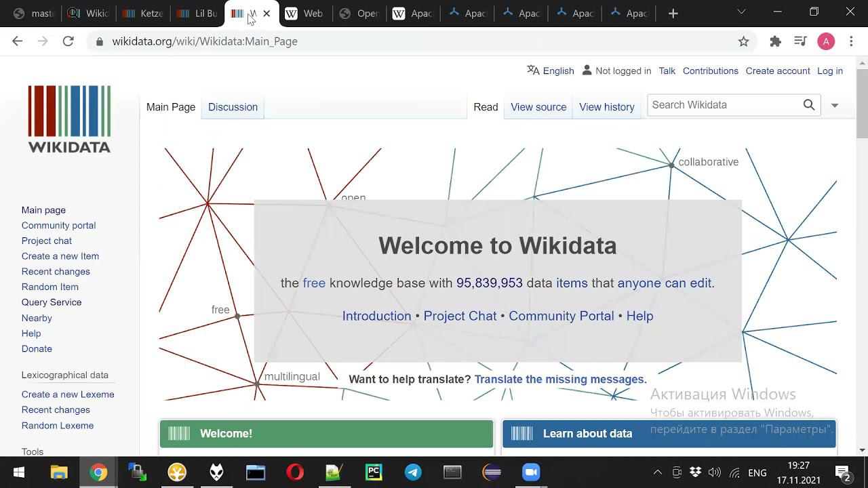This screenshot has width=868, height=488.
Task: Switch to the Web Wikipedia browser tab
Action: tap(305, 13)
